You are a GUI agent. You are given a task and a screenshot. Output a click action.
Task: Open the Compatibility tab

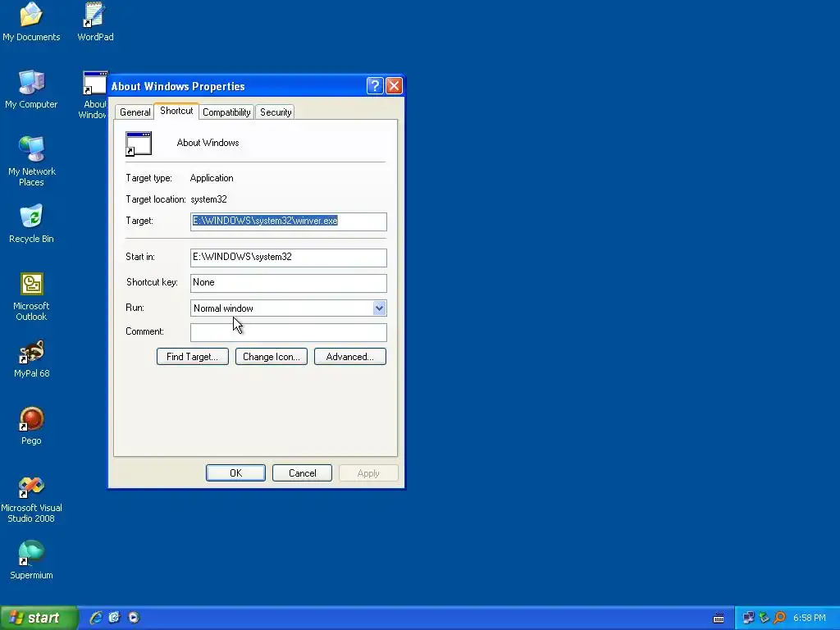point(226,112)
